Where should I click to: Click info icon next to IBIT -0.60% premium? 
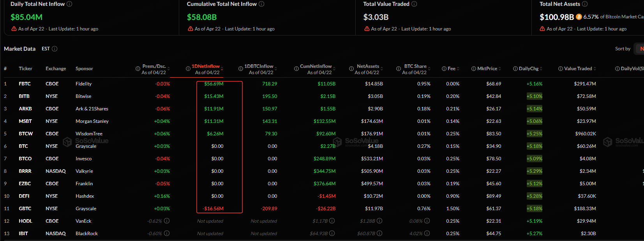point(167,233)
